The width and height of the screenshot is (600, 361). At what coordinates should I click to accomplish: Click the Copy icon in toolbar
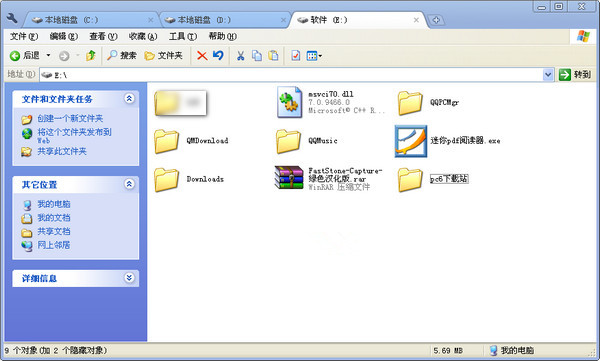click(x=257, y=56)
